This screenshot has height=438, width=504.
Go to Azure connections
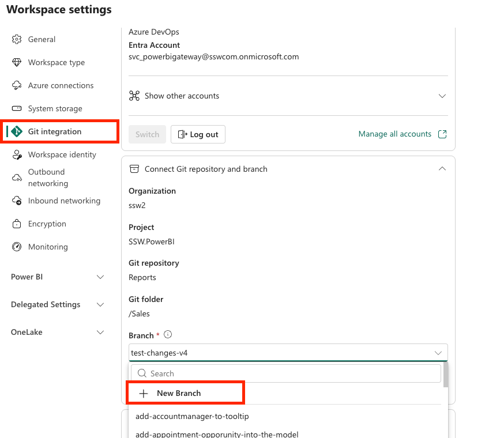click(x=61, y=85)
